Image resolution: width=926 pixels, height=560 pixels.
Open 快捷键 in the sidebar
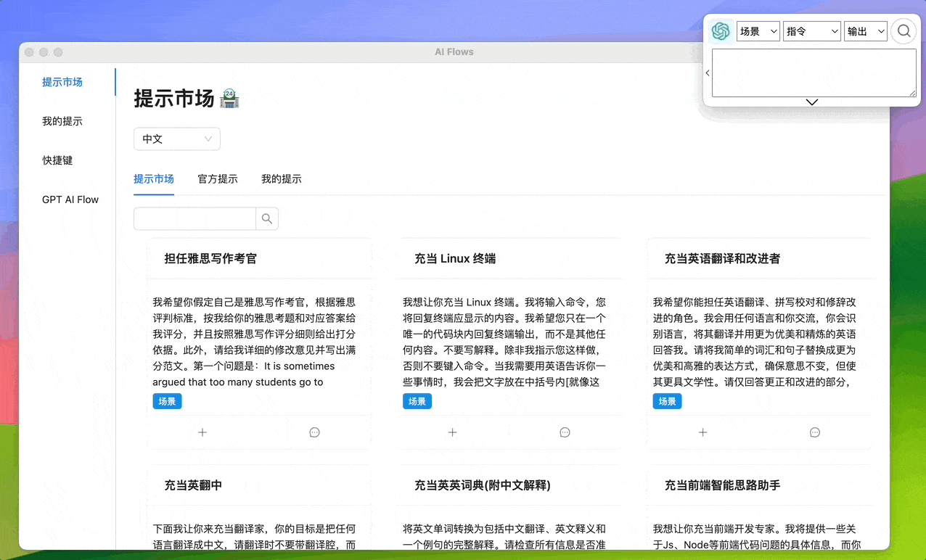(x=57, y=160)
